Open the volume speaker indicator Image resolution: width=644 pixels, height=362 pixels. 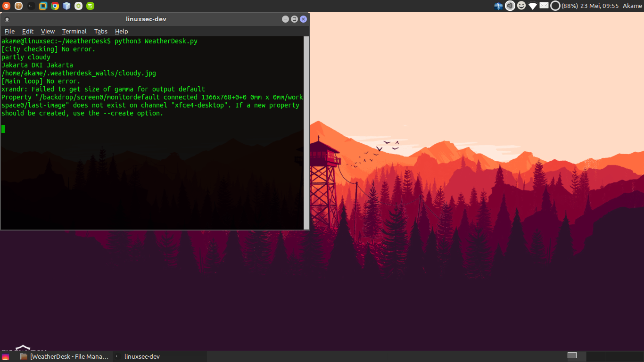pos(510,6)
